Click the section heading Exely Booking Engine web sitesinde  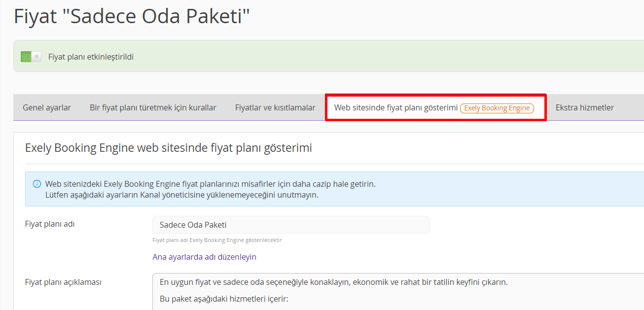click(x=168, y=147)
